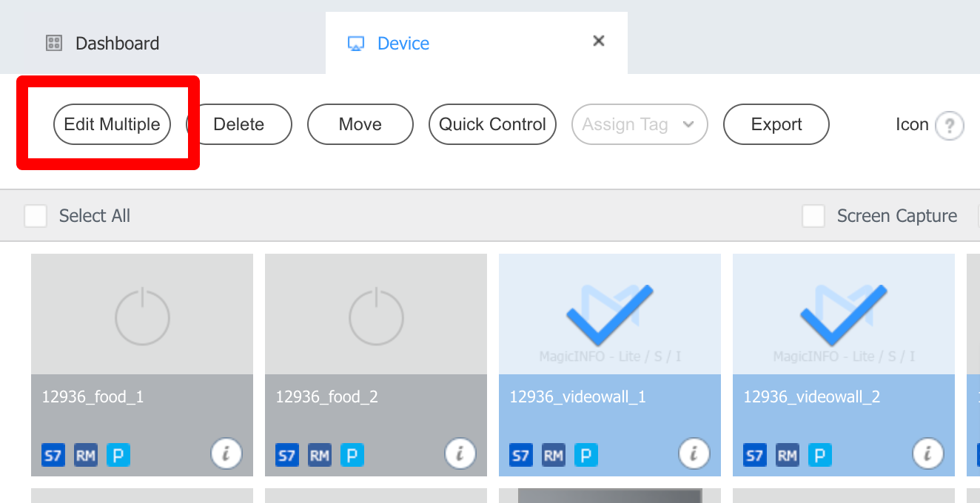Open the Assign Tag dropdown
Image resolution: width=980 pixels, height=503 pixels.
(640, 124)
